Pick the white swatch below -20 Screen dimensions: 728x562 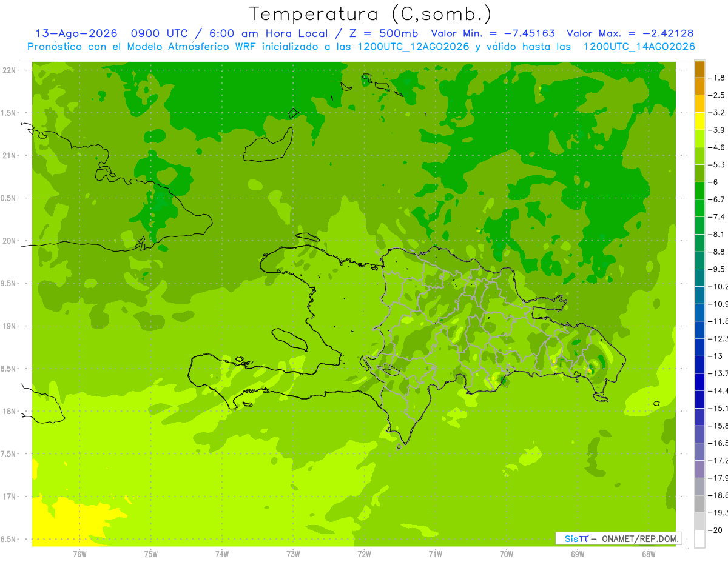pos(699,539)
